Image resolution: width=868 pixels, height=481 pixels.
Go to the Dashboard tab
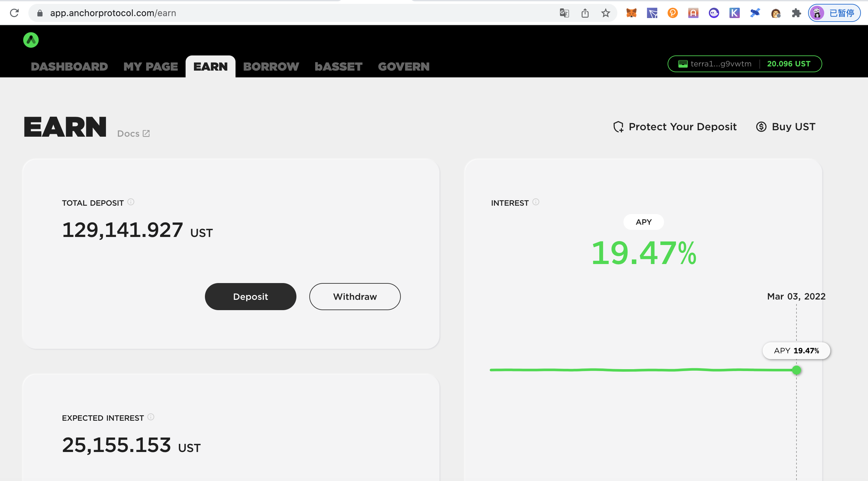tap(69, 66)
